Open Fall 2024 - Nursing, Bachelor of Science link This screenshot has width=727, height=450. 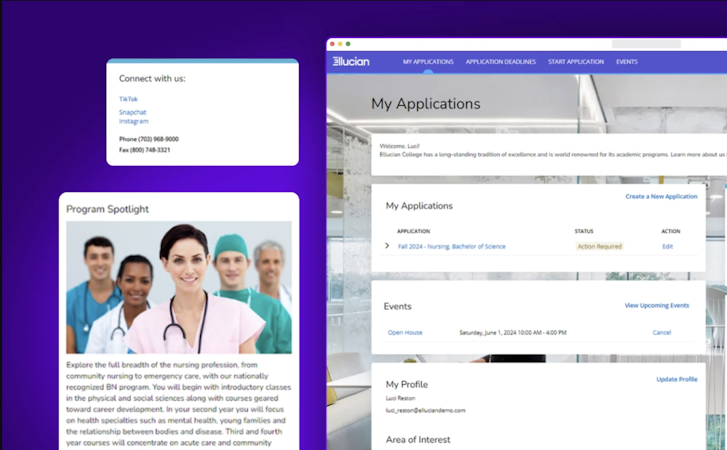click(x=452, y=247)
